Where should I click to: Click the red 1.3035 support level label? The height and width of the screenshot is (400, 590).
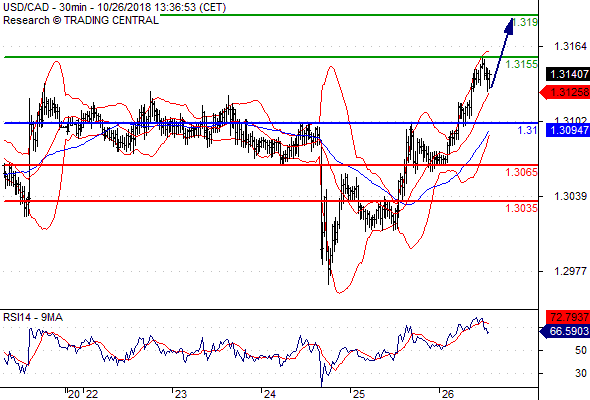(x=522, y=208)
